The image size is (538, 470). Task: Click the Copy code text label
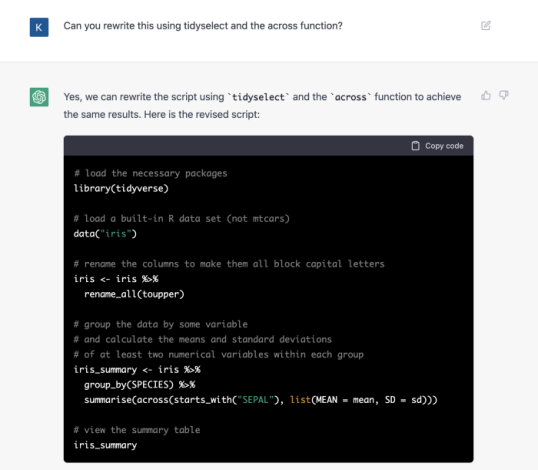pyautogui.click(x=444, y=146)
